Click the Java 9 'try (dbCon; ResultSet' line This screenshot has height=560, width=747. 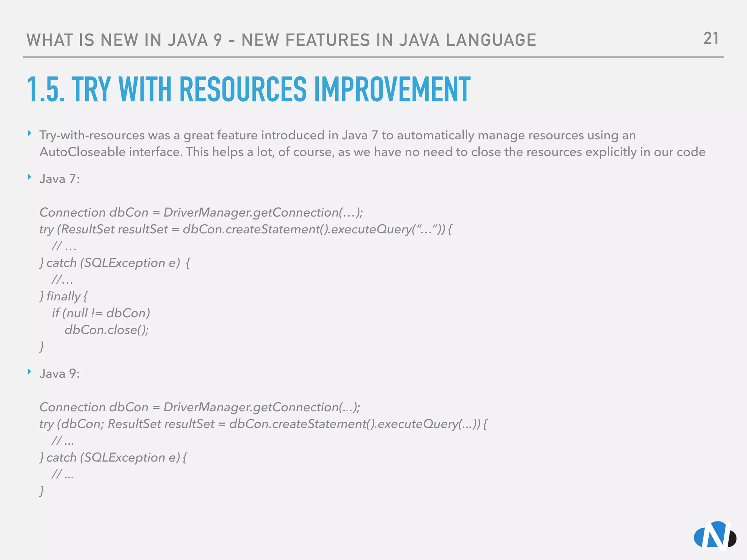[x=263, y=424]
